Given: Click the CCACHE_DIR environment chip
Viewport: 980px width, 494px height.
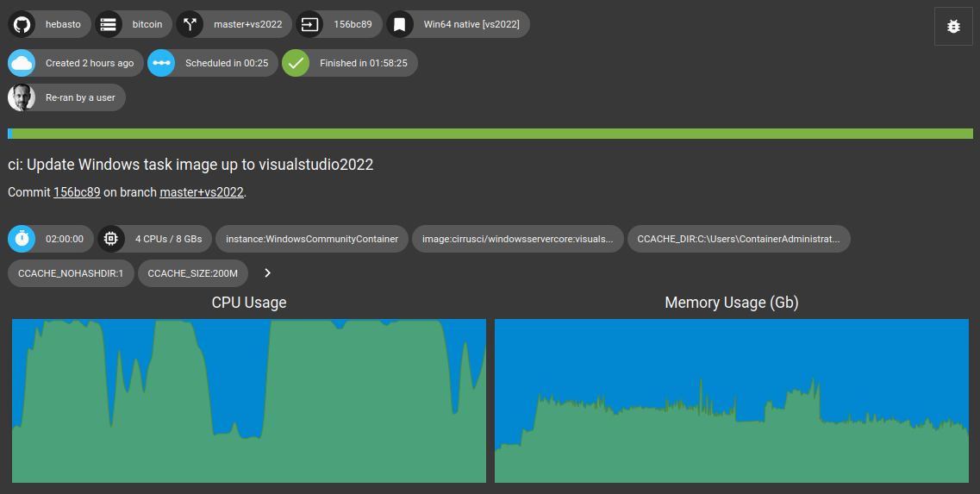Looking at the screenshot, I should pos(739,239).
